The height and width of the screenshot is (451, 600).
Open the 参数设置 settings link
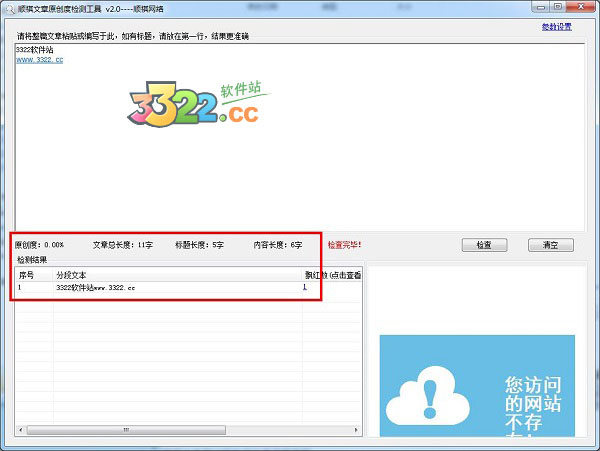pos(557,27)
